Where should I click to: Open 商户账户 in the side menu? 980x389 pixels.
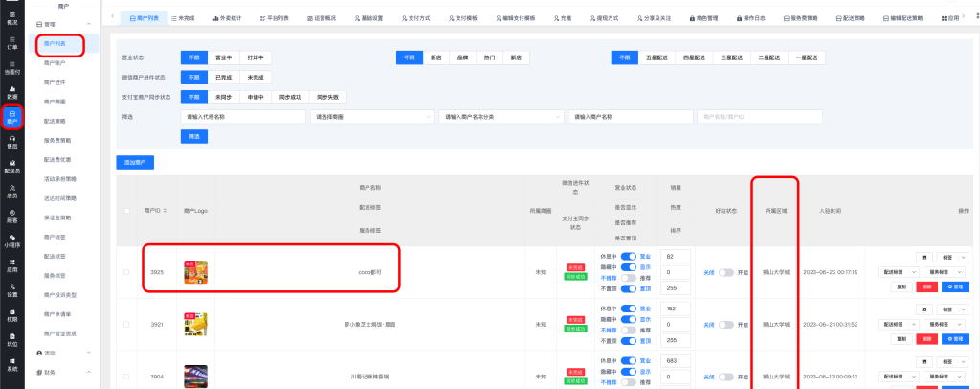[55, 62]
